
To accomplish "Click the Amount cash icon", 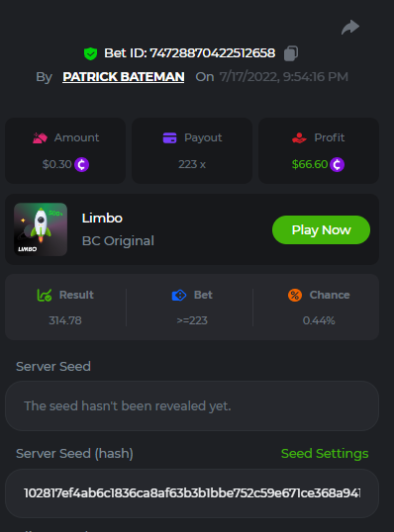I will (x=40, y=138).
